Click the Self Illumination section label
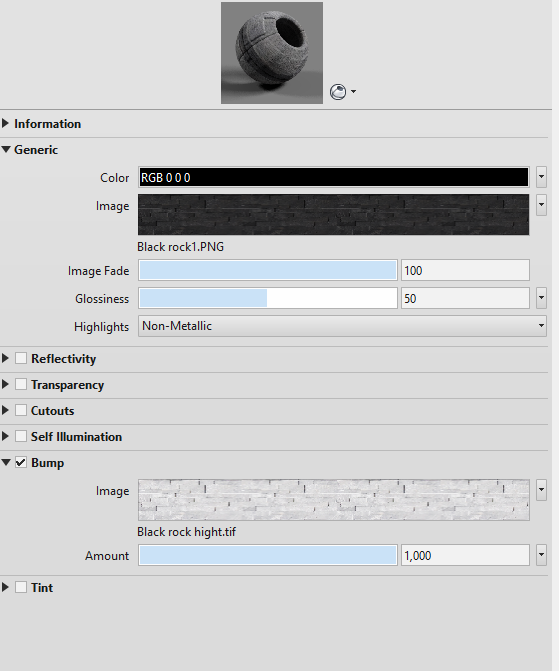 pos(76,437)
